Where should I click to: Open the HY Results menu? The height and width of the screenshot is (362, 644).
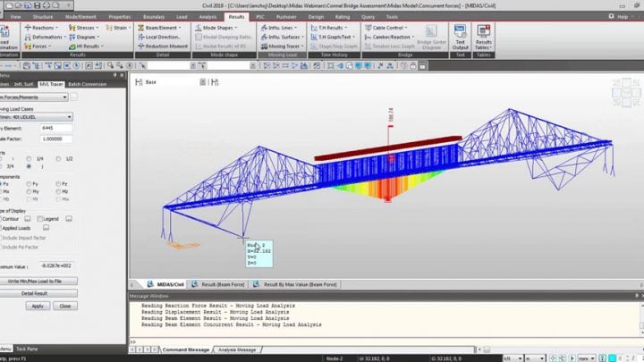86,46
